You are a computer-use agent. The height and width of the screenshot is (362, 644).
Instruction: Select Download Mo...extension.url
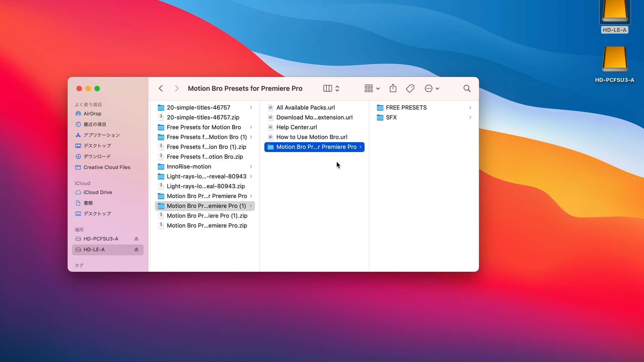click(x=314, y=117)
